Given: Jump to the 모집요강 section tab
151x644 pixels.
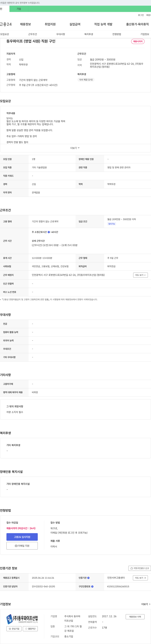Looking at the screenshot, I should [x=5, y=34].
